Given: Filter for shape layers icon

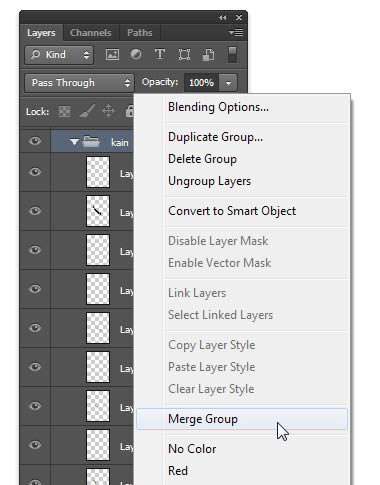Looking at the screenshot, I should 184,54.
